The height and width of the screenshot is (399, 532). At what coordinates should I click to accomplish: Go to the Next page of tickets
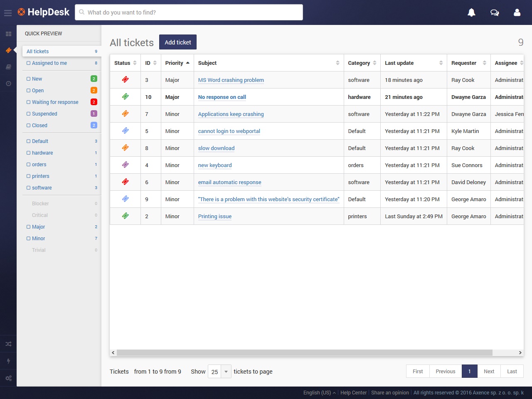[x=489, y=372]
